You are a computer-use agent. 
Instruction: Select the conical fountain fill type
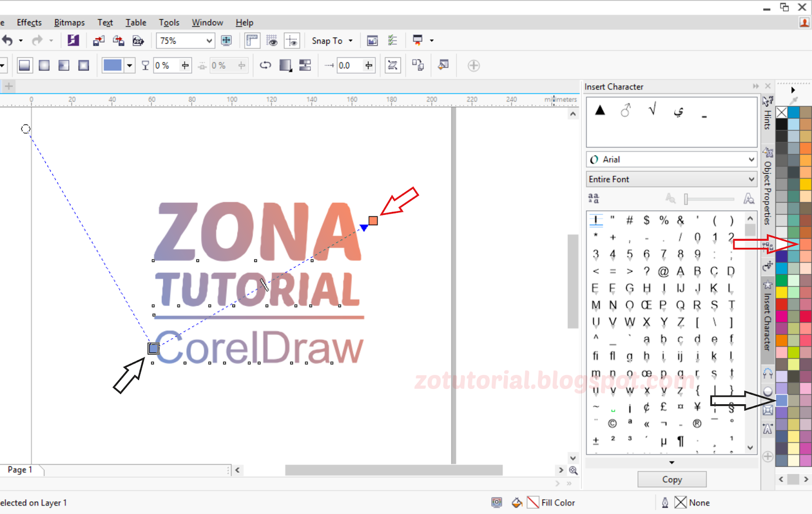coord(64,66)
